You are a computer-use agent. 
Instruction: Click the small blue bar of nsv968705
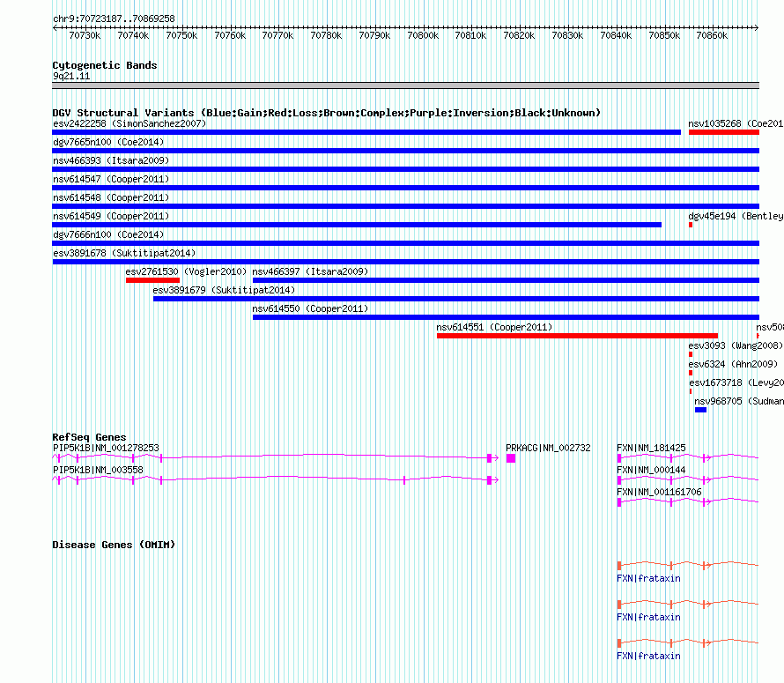pyautogui.click(x=700, y=410)
